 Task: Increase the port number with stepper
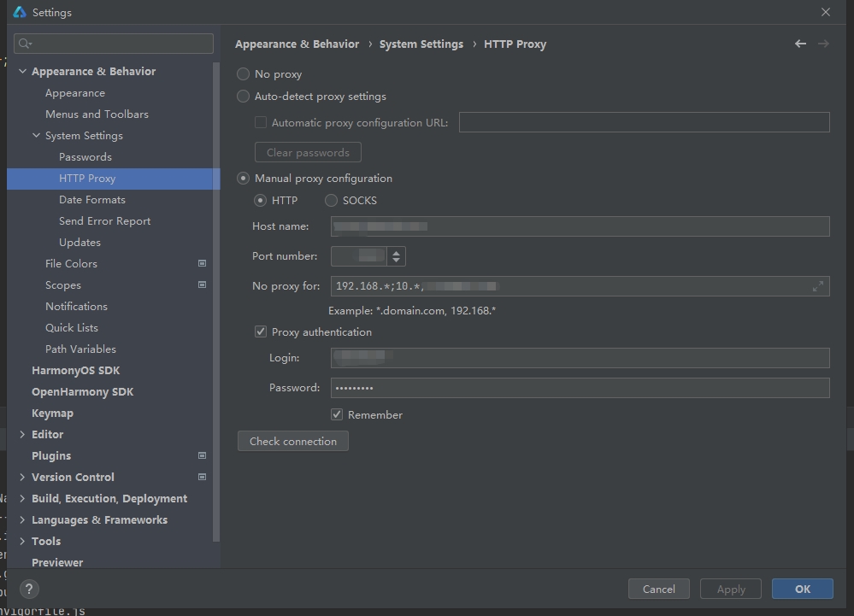click(x=397, y=252)
